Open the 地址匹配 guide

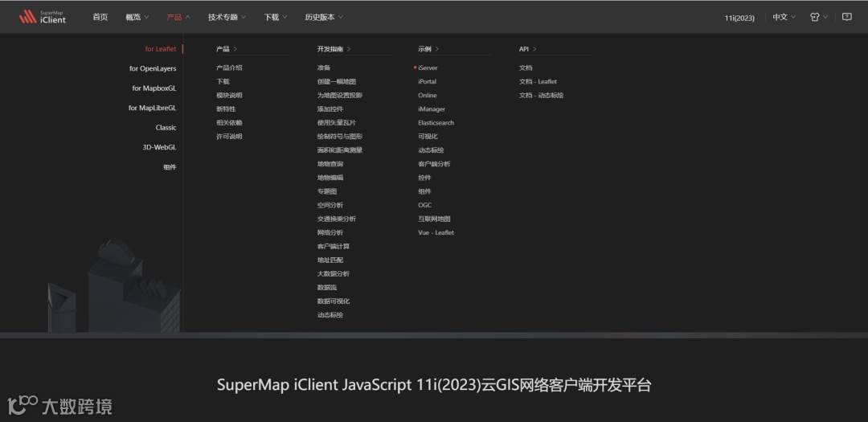coord(330,260)
